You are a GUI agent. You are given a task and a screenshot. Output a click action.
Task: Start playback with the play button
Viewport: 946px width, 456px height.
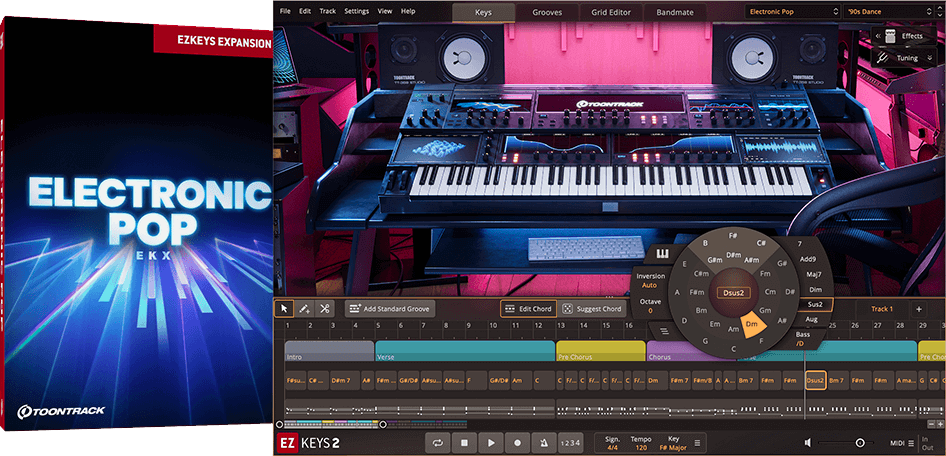(491, 443)
